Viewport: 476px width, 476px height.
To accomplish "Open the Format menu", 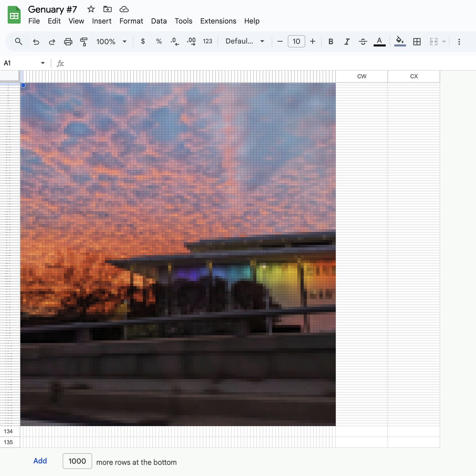I will pyautogui.click(x=131, y=21).
